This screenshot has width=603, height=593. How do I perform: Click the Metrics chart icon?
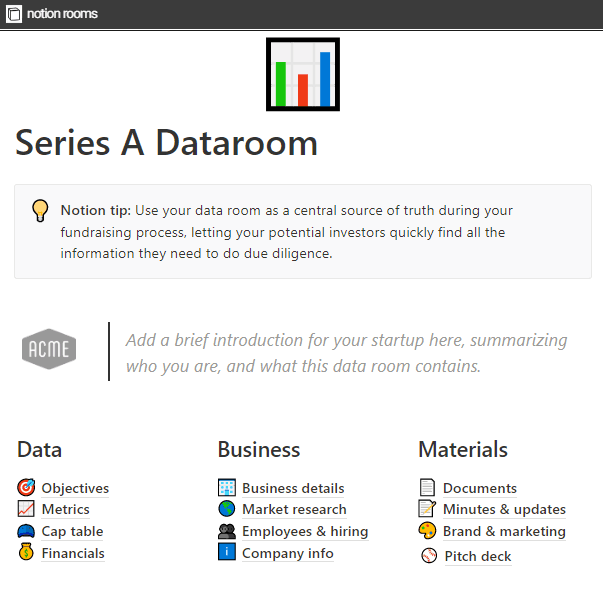(x=26, y=508)
